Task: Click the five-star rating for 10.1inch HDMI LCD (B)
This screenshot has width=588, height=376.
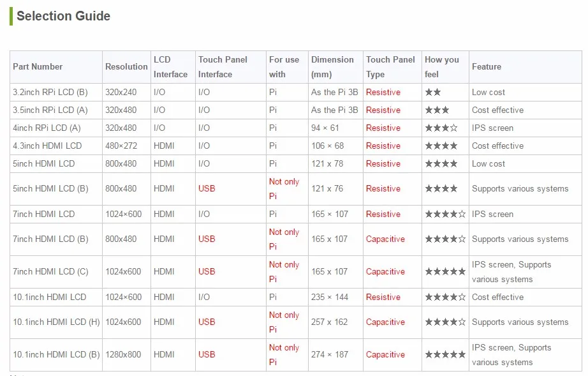Action: click(x=445, y=354)
